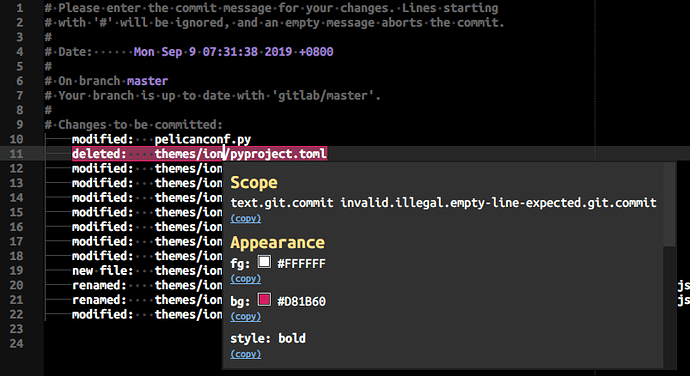Click line number 1 in the gutter
Screen dimensions: 690x376
tap(20, 8)
